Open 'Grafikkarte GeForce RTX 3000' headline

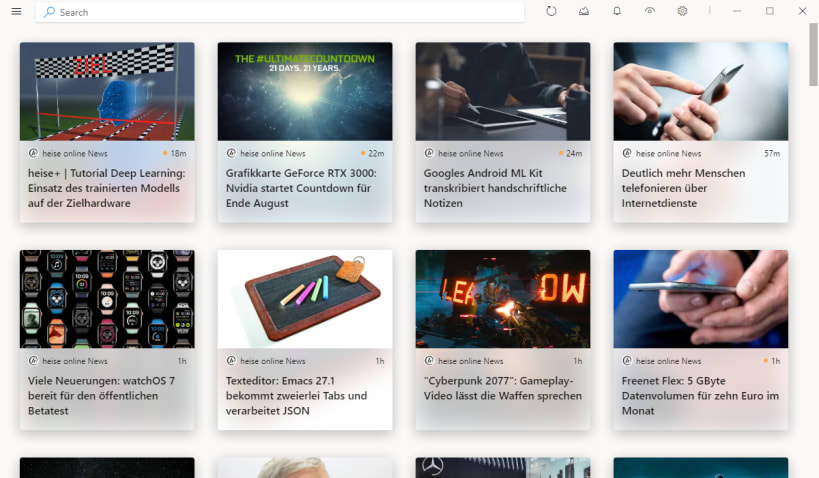click(x=301, y=188)
